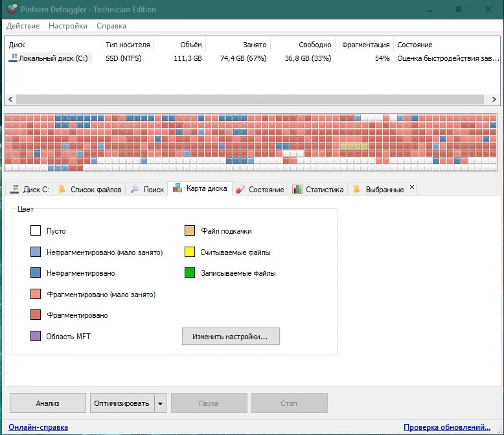Click the Тип носителя column header

tap(128, 45)
